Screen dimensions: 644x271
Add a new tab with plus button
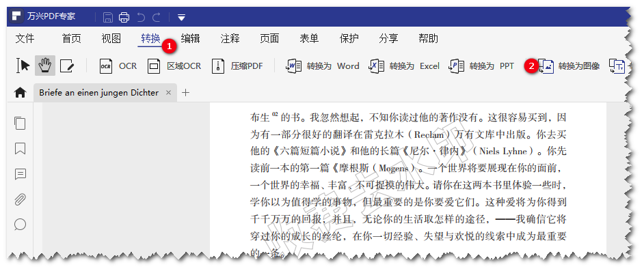click(186, 93)
